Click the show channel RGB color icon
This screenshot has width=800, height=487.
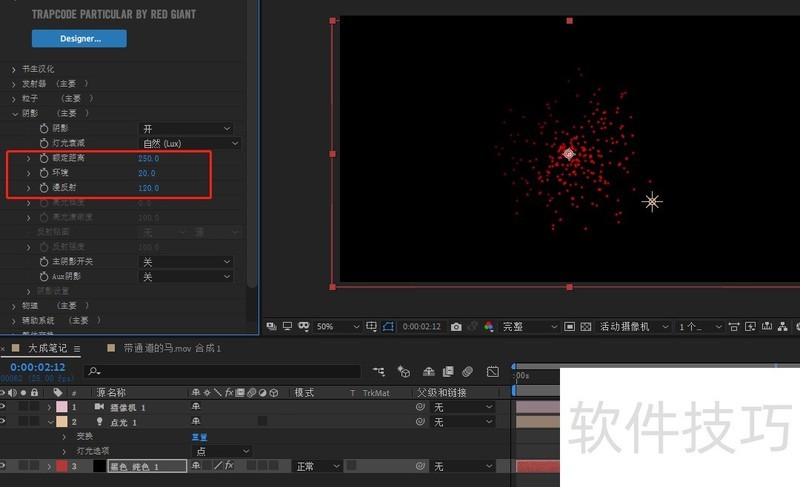click(488, 327)
